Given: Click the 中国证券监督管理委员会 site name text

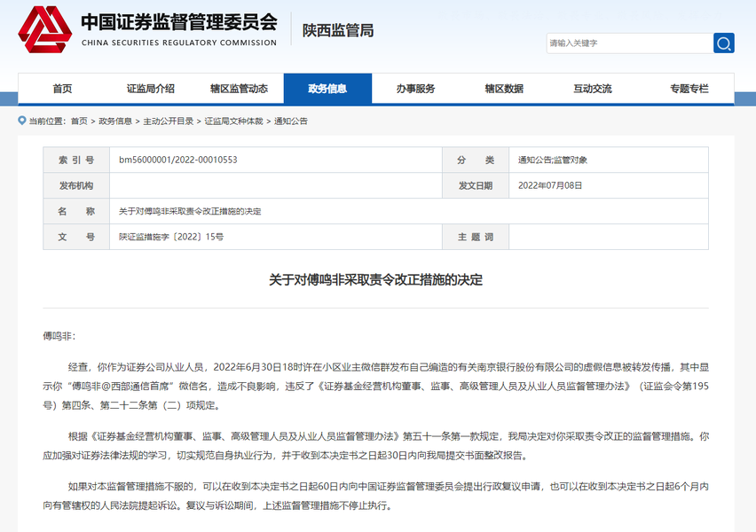Looking at the screenshot, I should (178, 22).
